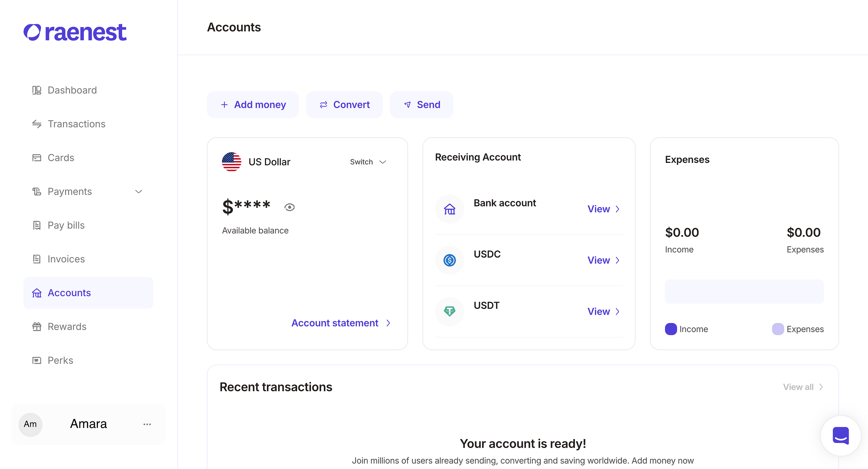
Task: Click the Invoices document icon
Action: (37, 259)
